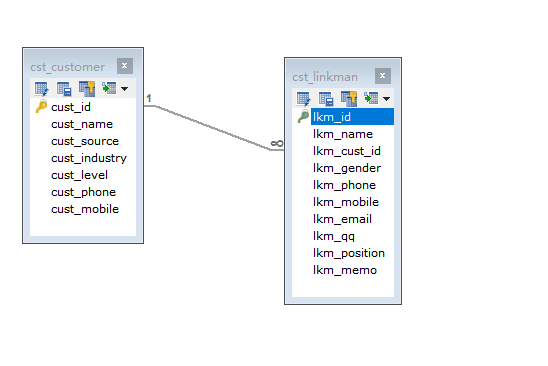Click the table-with-pencil alter icon in cst_linkman
548x366 pixels.
(303, 99)
